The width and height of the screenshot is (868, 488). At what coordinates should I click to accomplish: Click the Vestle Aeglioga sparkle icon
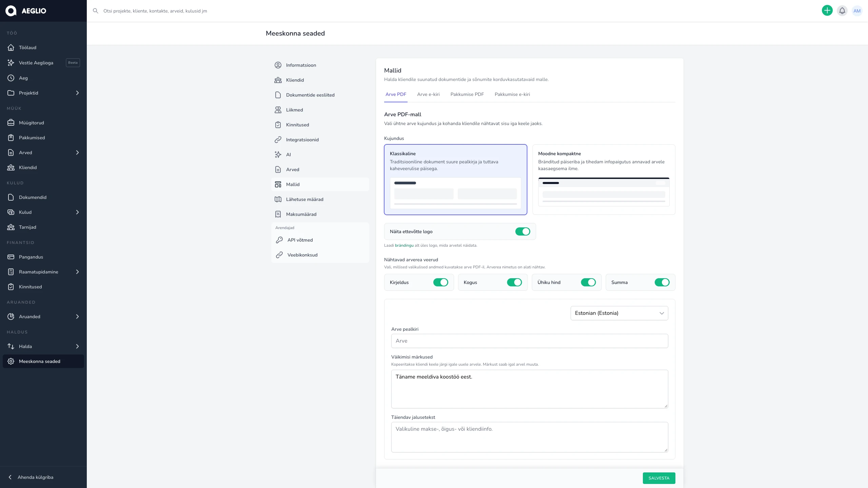coord(11,63)
